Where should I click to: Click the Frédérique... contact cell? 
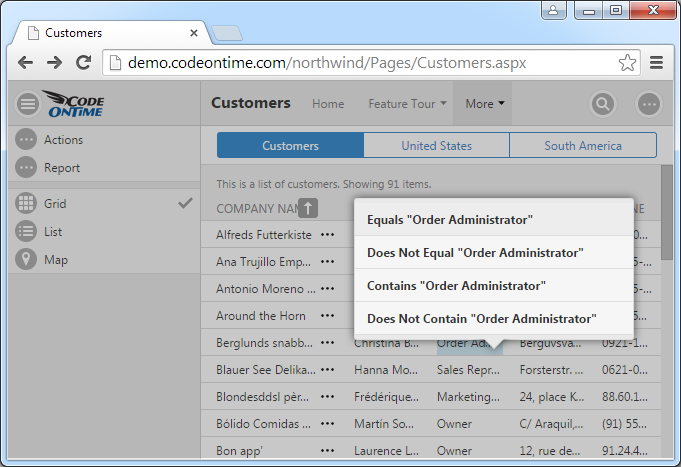386,397
